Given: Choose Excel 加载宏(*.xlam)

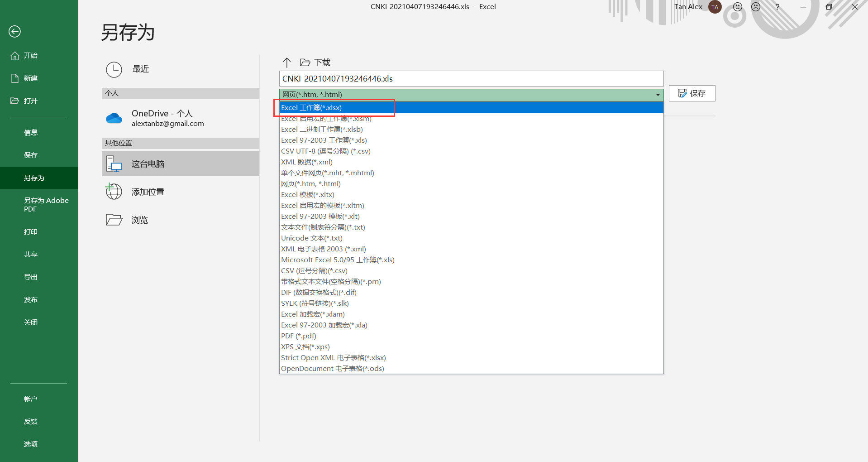Looking at the screenshot, I should pyautogui.click(x=471, y=314).
